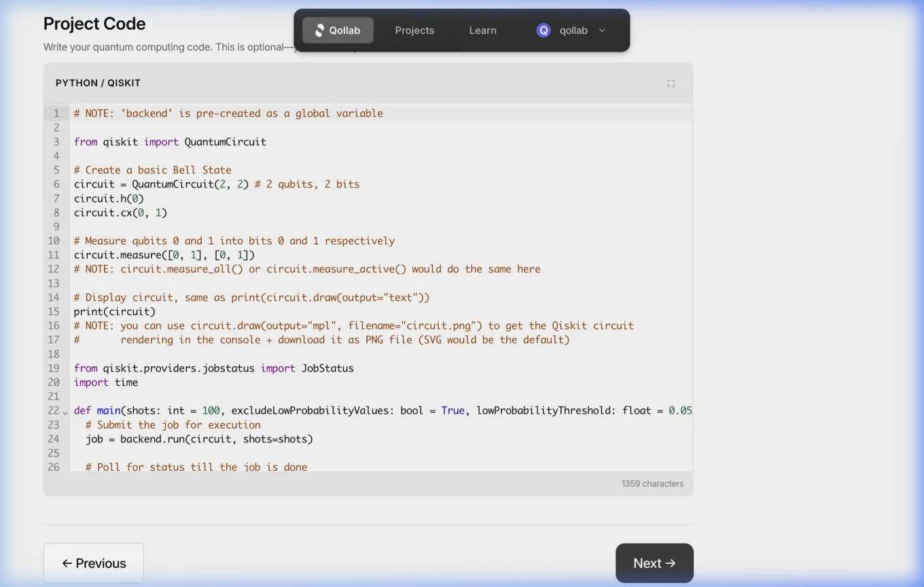Click the 'def main(shots: int = 100' line
The height and width of the screenshot is (587, 924).
tap(383, 410)
